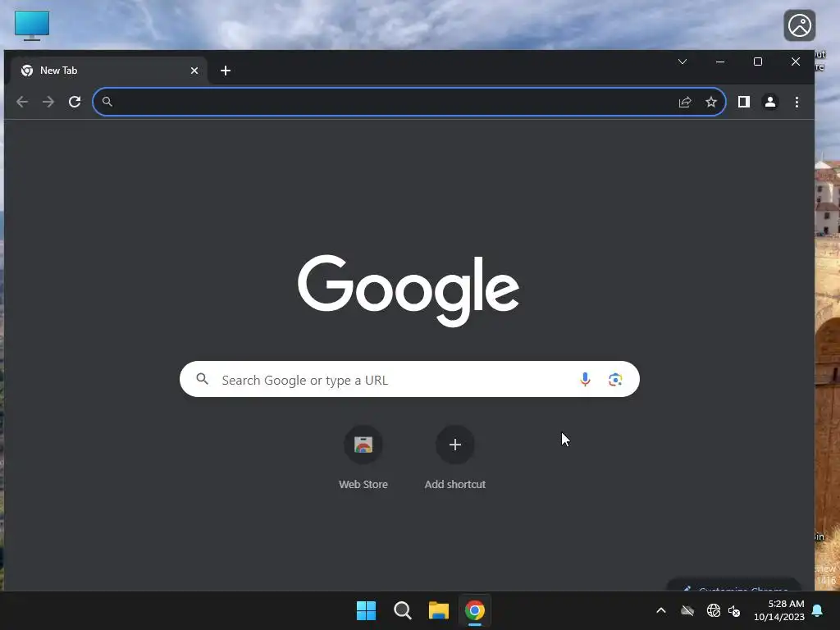Show hidden system tray icons
840x630 pixels.
pyautogui.click(x=661, y=610)
